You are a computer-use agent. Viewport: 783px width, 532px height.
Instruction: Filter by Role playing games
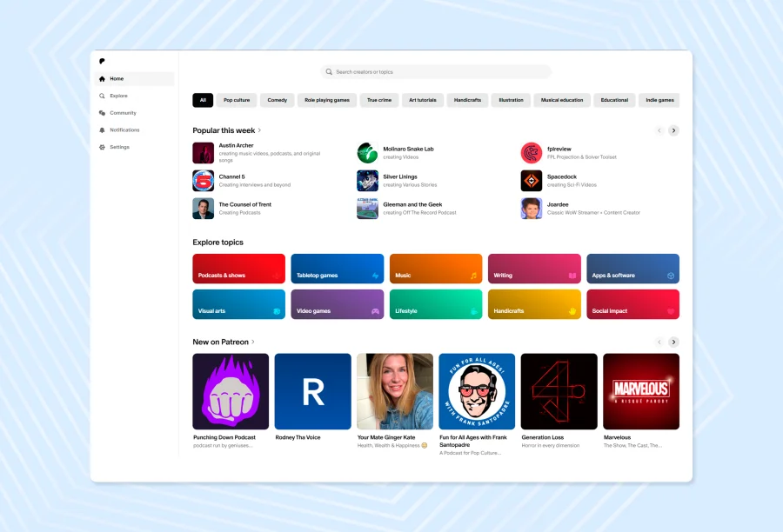(327, 100)
